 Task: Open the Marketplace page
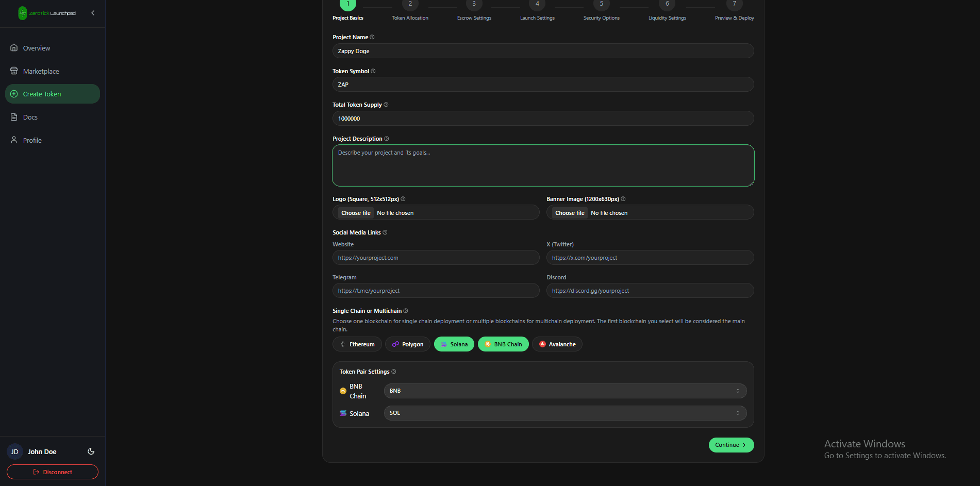coord(53,71)
